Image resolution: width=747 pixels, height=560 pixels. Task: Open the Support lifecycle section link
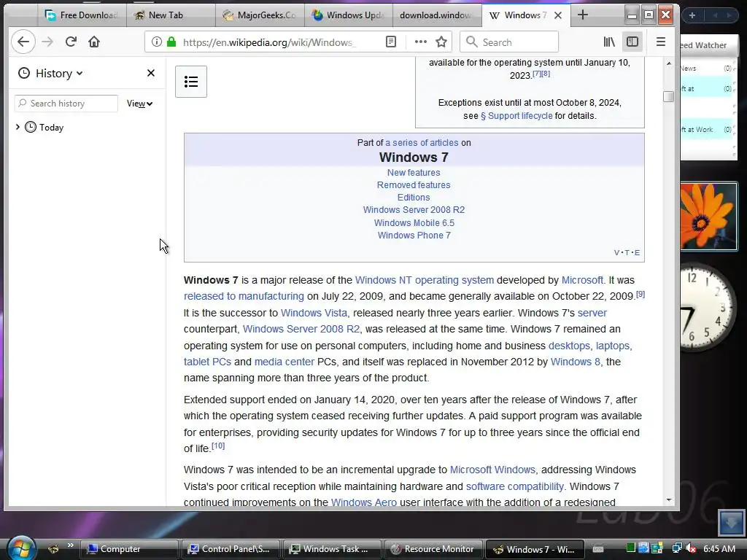point(516,116)
